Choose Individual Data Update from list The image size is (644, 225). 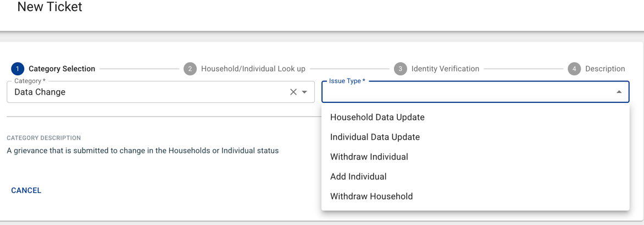point(375,137)
